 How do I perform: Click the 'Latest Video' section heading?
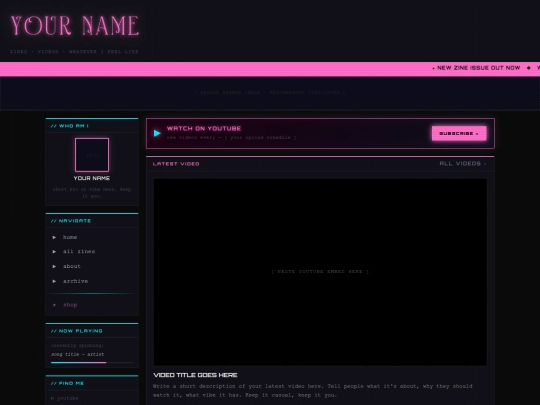pyautogui.click(x=176, y=164)
